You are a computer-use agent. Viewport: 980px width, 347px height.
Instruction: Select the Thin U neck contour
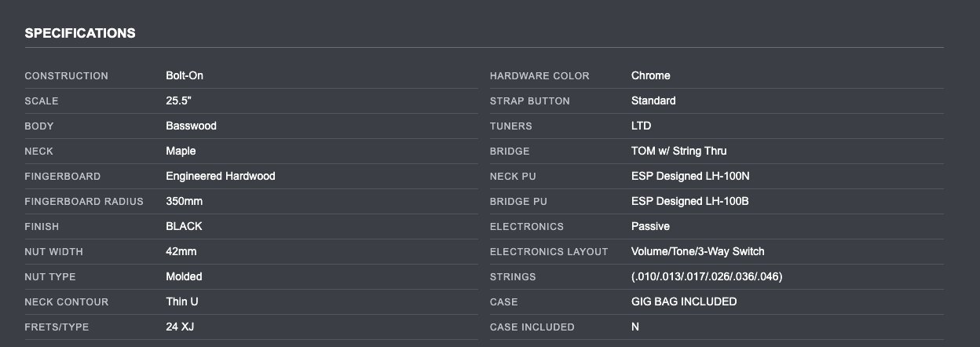[x=181, y=302]
